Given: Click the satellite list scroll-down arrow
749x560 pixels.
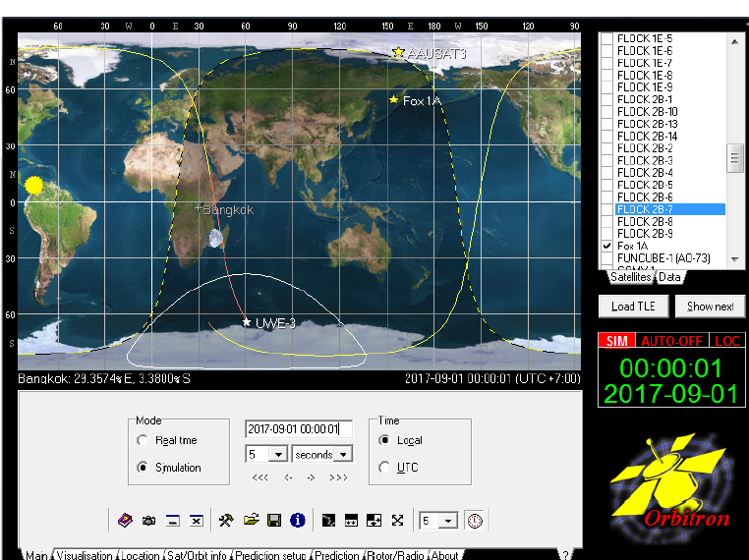Looking at the screenshot, I should click(734, 259).
